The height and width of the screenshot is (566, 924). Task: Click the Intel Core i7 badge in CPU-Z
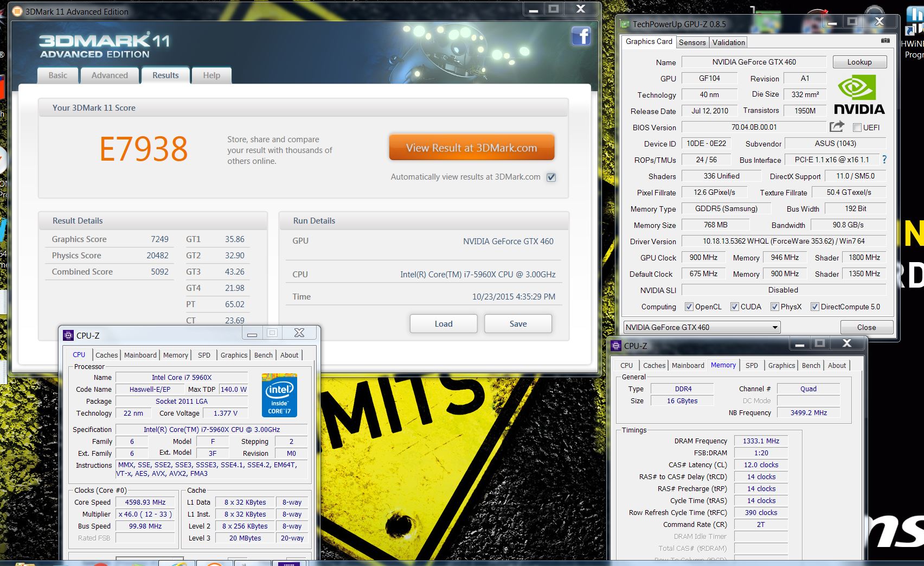tap(279, 395)
